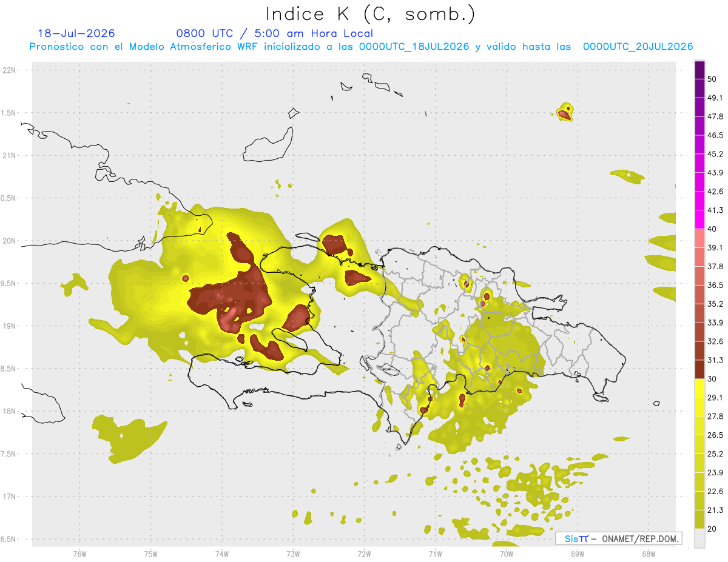Screen dimensions: 728x562
Task: Click the legend value "21.3"
Action: (715, 510)
